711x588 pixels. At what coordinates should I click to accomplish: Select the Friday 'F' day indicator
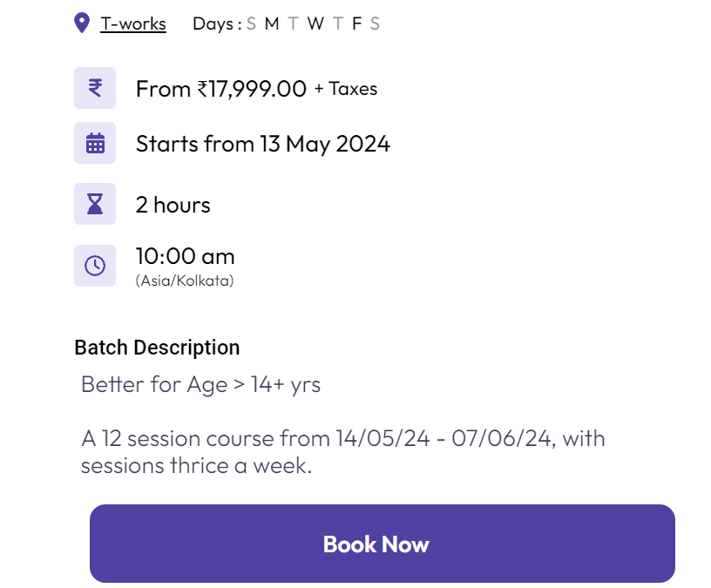[x=356, y=24]
